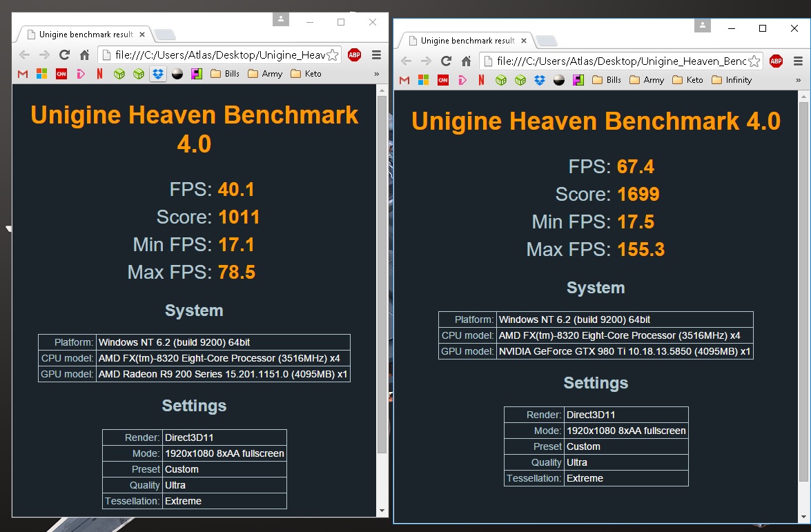Open the Army folder in right window
This screenshot has width=811, height=532.
(646, 80)
